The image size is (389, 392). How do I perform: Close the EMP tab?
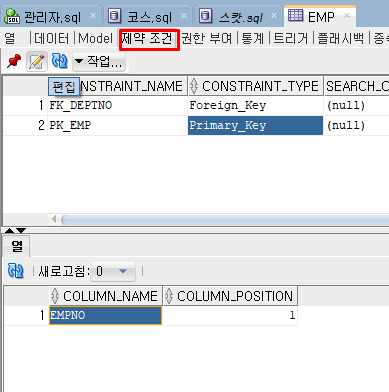coord(347,16)
